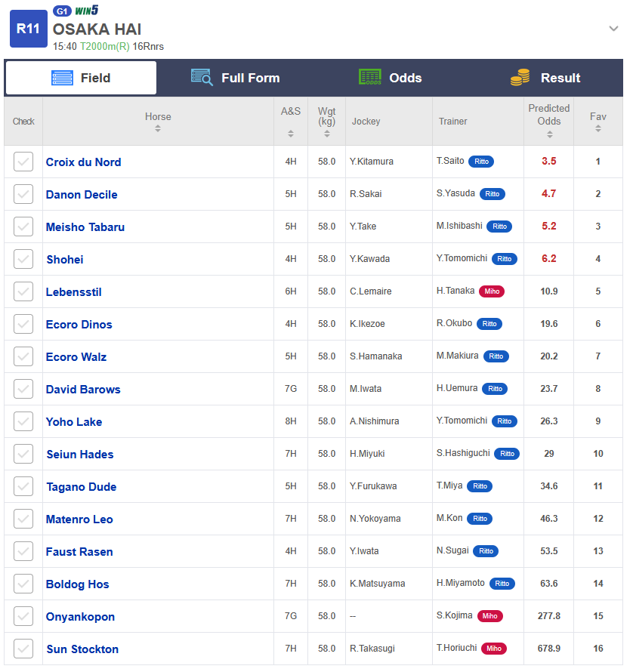The image size is (633, 672).
Task: Open the Seiun Hades link
Action: pos(80,454)
